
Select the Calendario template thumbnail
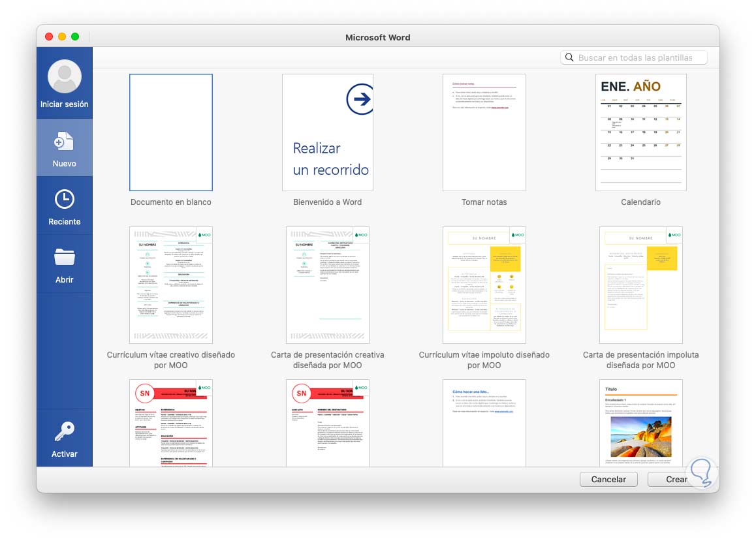pyautogui.click(x=640, y=132)
